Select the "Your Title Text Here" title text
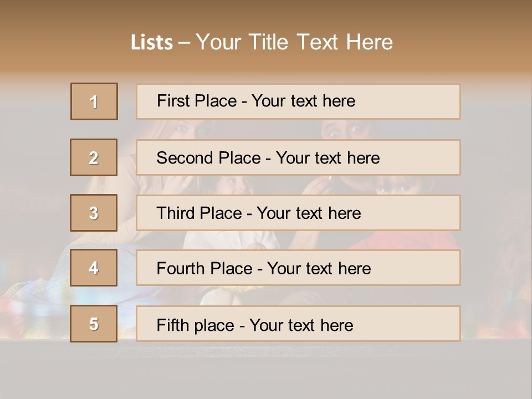The image size is (532, 399). [x=294, y=42]
